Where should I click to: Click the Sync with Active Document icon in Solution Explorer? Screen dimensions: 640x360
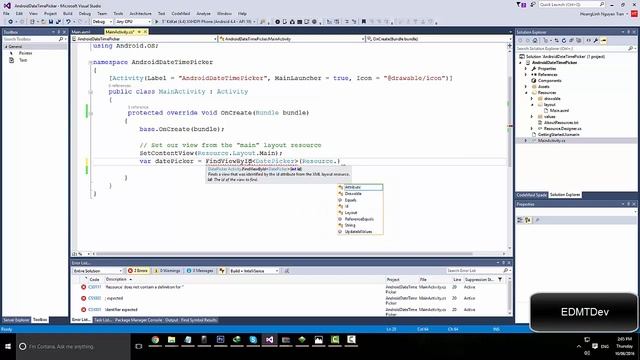pos(556,40)
